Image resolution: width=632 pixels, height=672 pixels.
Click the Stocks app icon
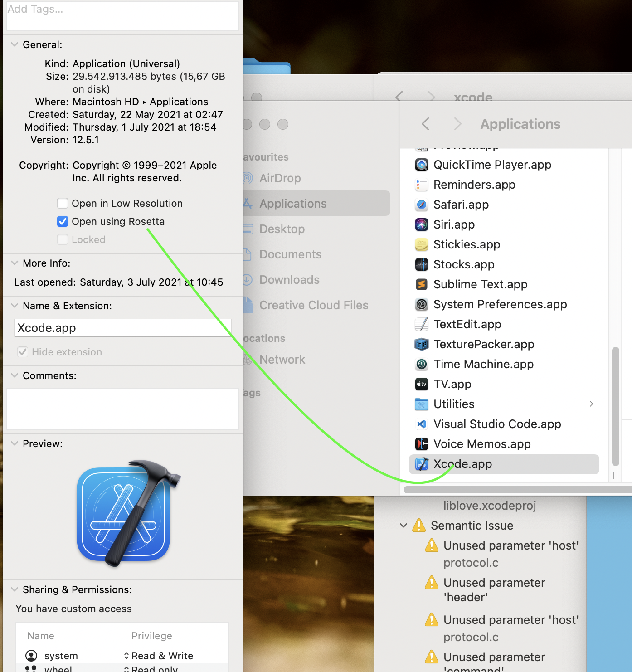tap(422, 264)
